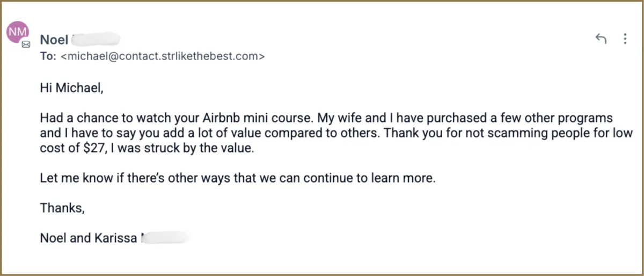Open the three-dot more options menu

click(x=625, y=39)
